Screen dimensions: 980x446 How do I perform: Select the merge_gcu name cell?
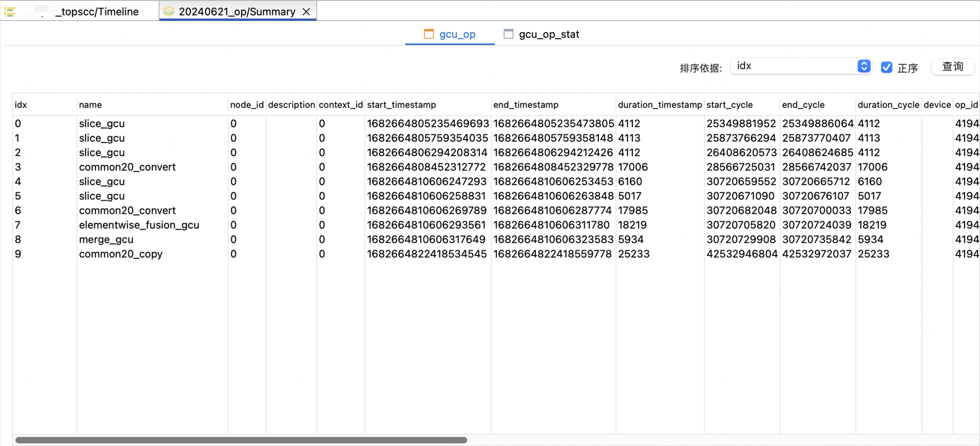tap(106, 239)
